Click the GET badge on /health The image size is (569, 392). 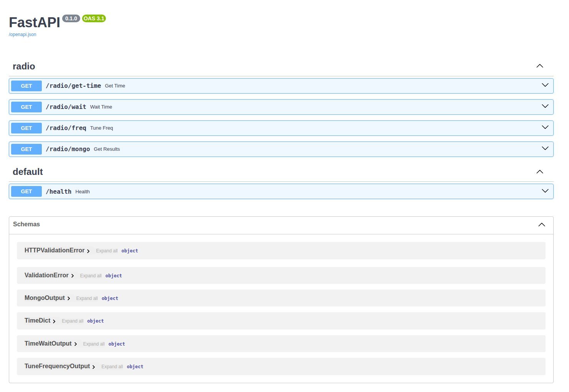[x=26, y=191]
